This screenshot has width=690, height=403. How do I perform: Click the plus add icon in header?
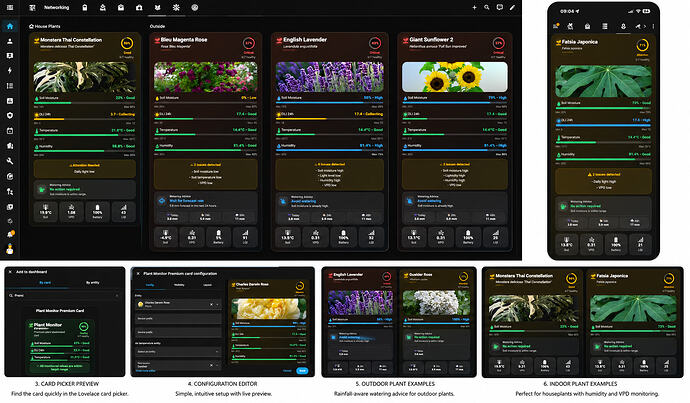(x=474, y=7)
